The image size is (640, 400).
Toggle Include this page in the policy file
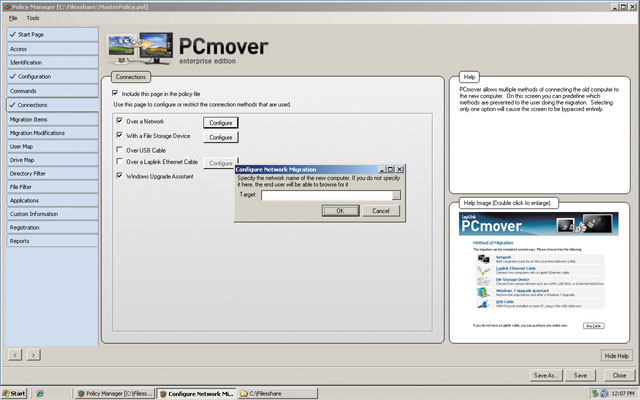click(x=115, y=93)
